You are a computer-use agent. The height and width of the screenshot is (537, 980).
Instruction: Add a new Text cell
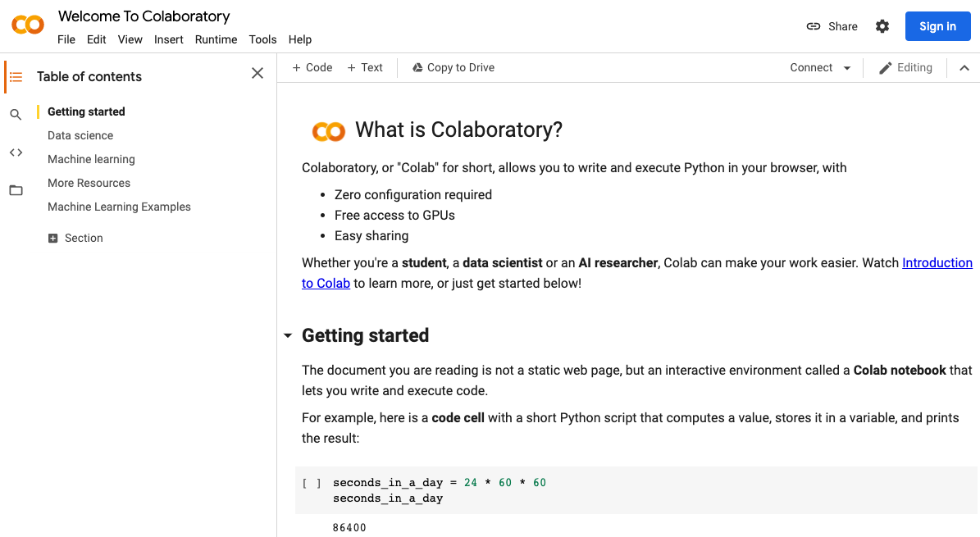[x=365, y=67]
